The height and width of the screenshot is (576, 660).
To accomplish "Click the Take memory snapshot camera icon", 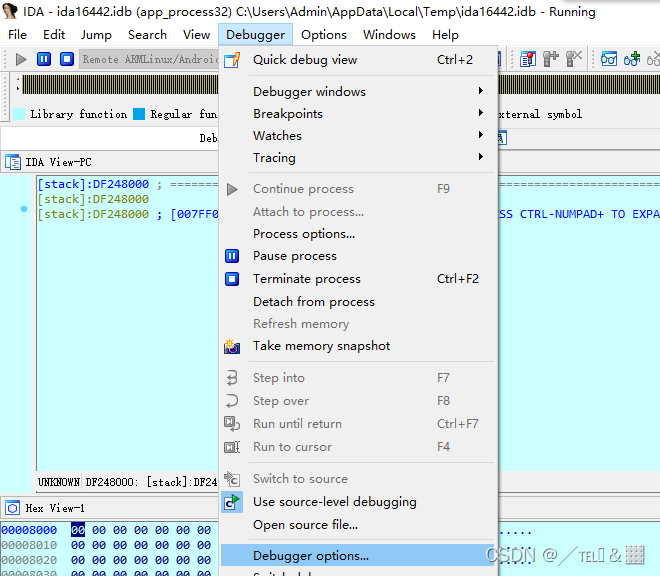I will (x=232, y=346).
